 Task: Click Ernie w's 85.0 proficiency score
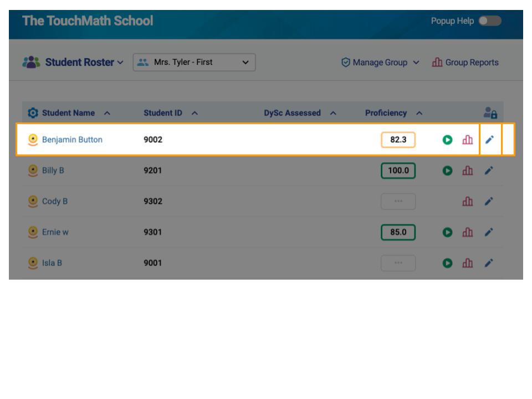click(398, 232)
